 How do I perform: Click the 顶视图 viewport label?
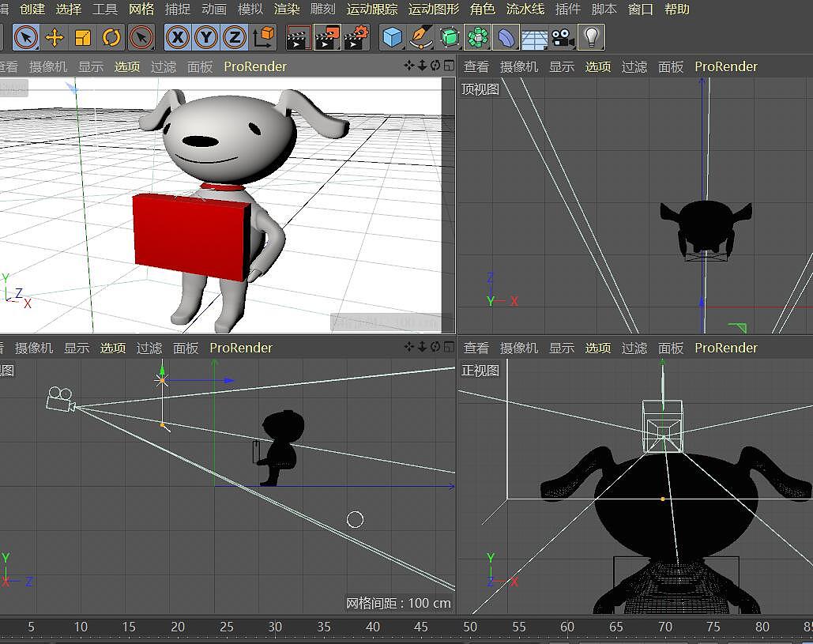[480, 89]
